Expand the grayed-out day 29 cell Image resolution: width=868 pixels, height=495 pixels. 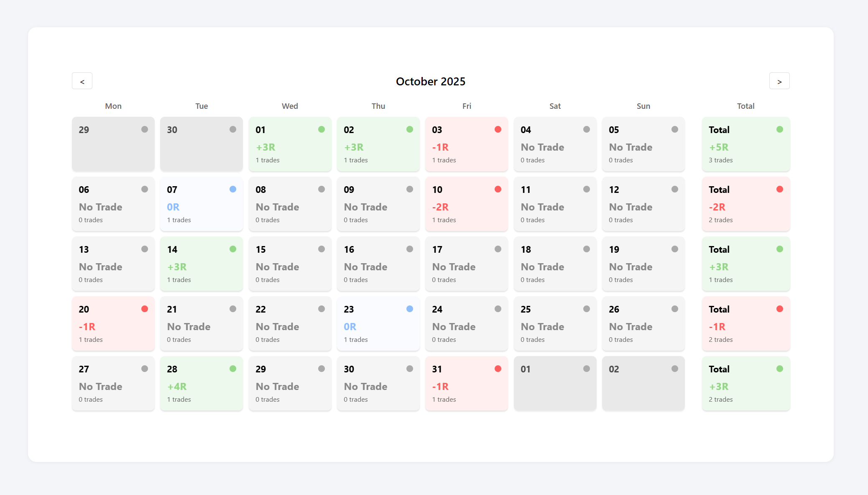pos(113,144)
